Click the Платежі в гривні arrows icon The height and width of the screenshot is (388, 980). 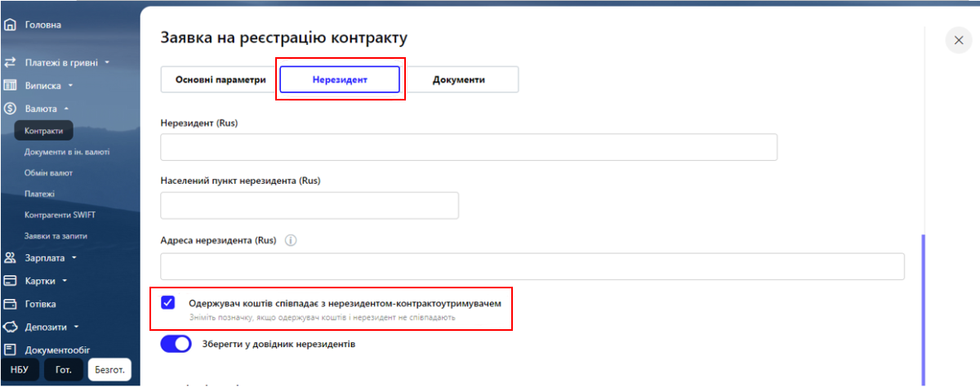point(11,62)
